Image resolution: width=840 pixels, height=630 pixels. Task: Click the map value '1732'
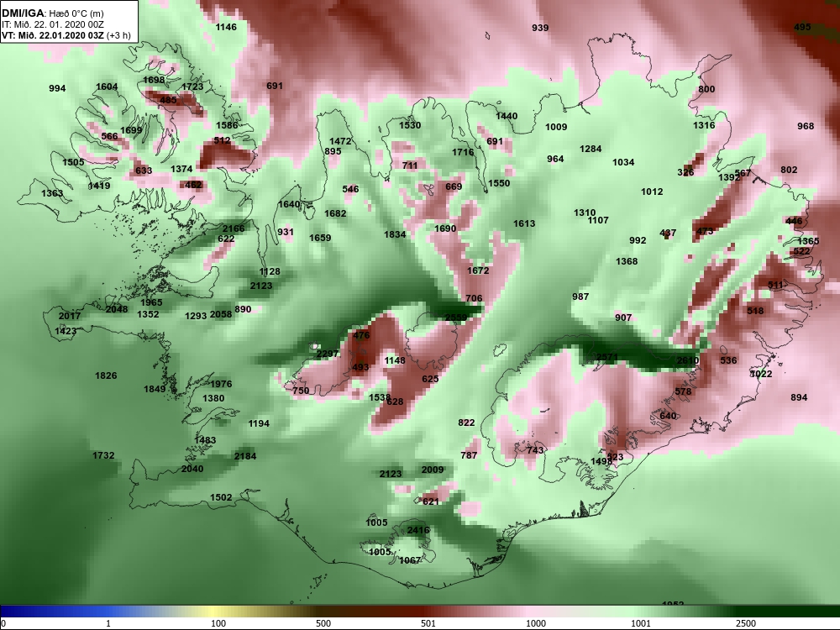pyautogui.click(x=103, y=455)
